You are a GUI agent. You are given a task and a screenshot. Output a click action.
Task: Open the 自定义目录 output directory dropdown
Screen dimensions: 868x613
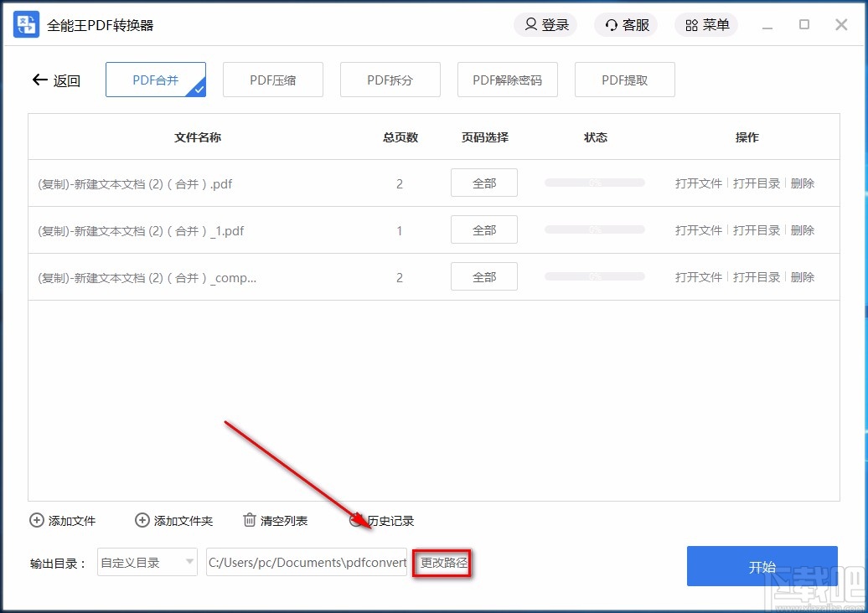147,563
